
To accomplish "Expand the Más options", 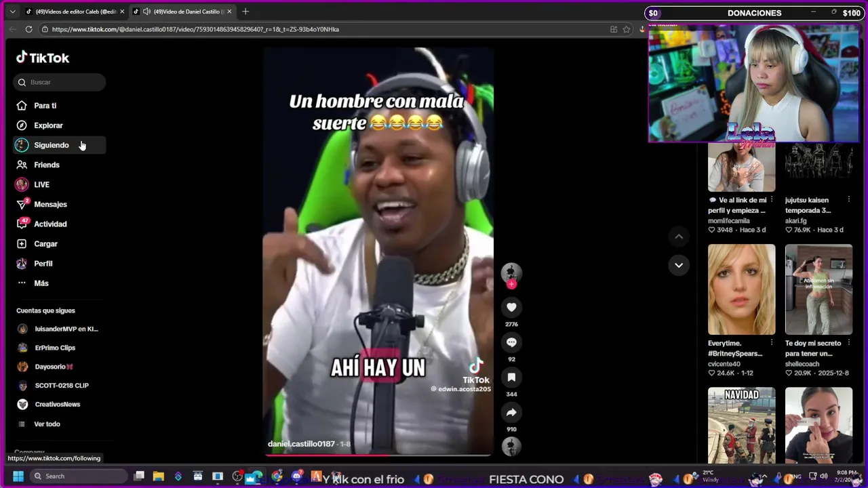I will click(x=60, y=283).
